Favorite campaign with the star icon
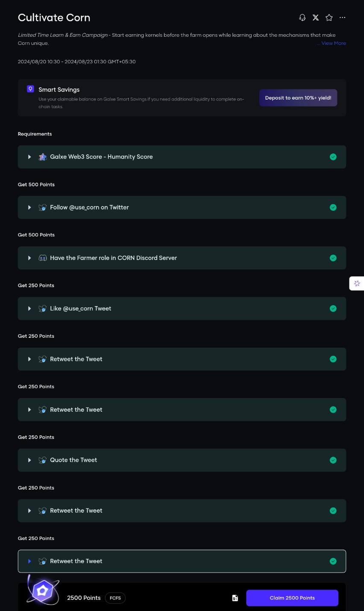This screenshot has height=611, width=364. click(x=329, y=18)
